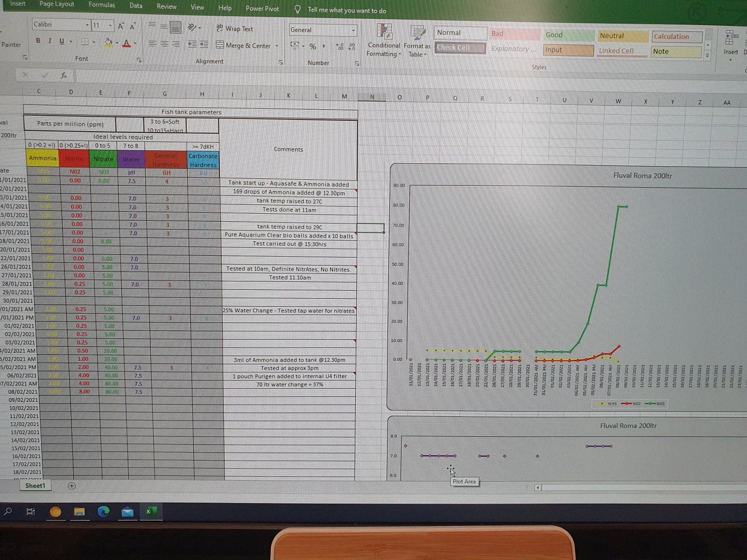Apply cell borders with the Borders button
The width and height of the screenshot is (747, 560).
coord(85,42)
